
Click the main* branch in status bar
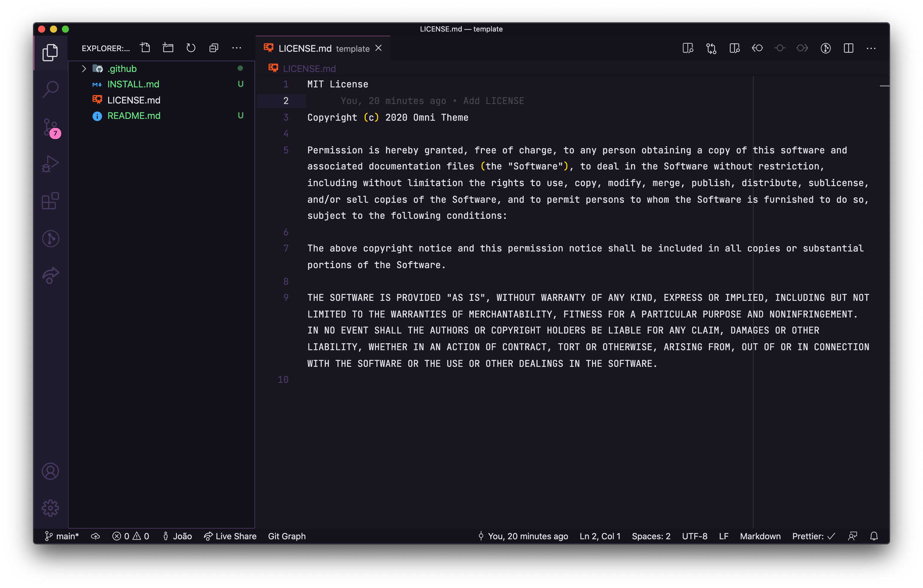tap(62, 536)
